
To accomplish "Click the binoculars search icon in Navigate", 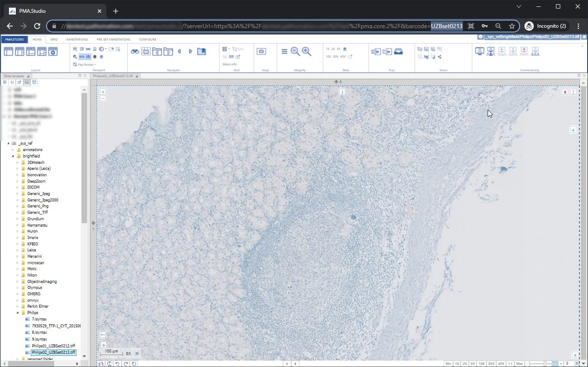I will coord(135,52).
